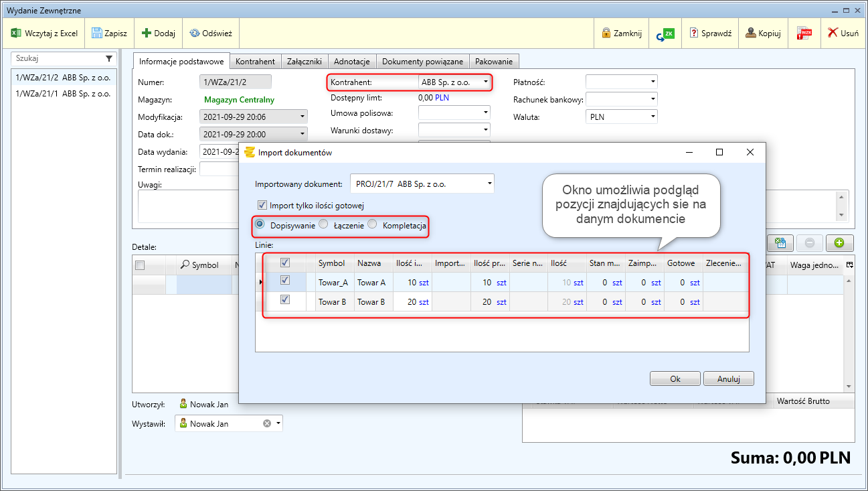Click the green Dodaj plus icon

click(147, 33)
